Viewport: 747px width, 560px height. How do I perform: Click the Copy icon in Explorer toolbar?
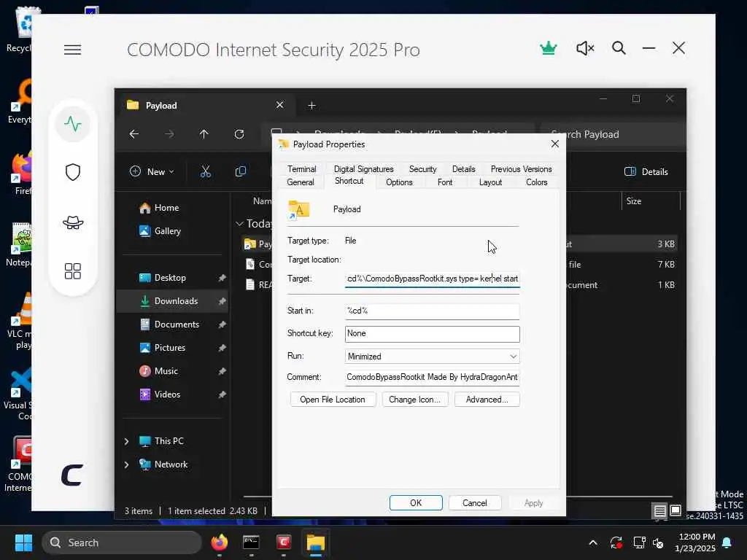click(x=241, y=171)
